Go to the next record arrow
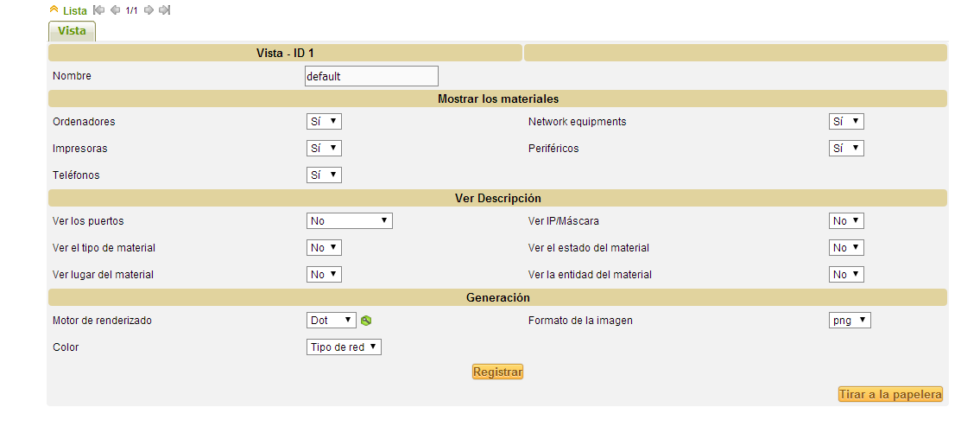Screen dimensions: 980x439 coord(149,10)
